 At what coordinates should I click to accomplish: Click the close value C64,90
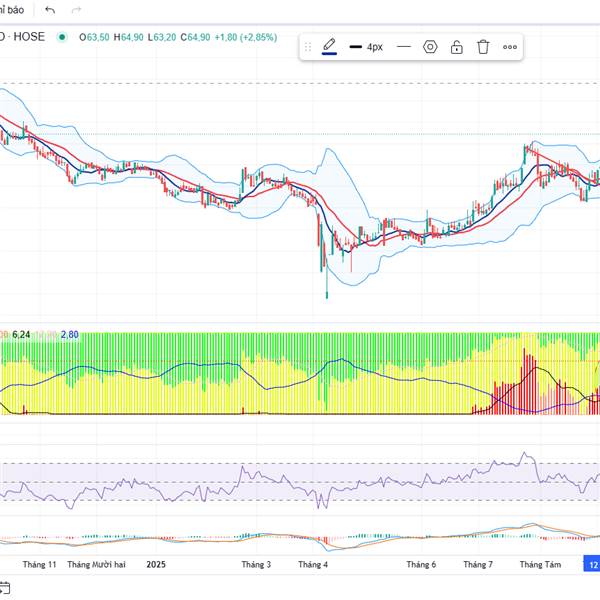tap(196, 37)
